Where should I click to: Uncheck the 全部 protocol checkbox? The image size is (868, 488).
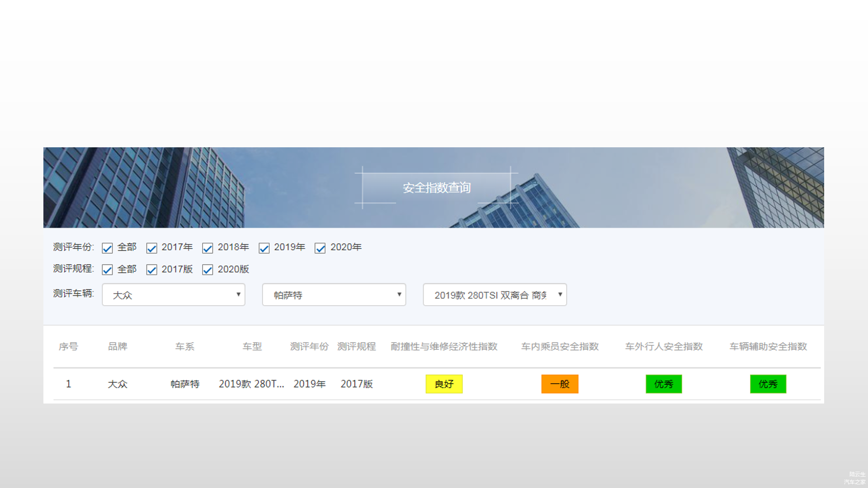tap(107, 270)
